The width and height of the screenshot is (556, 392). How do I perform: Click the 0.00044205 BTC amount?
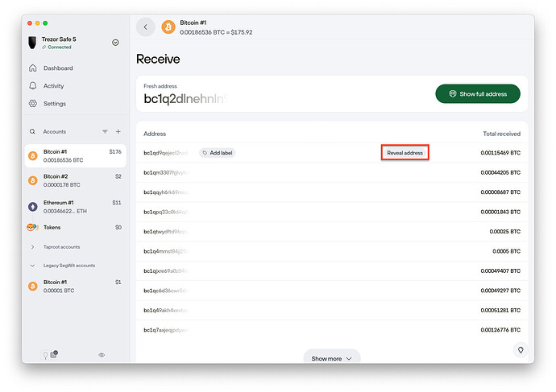tap(500, 172)
